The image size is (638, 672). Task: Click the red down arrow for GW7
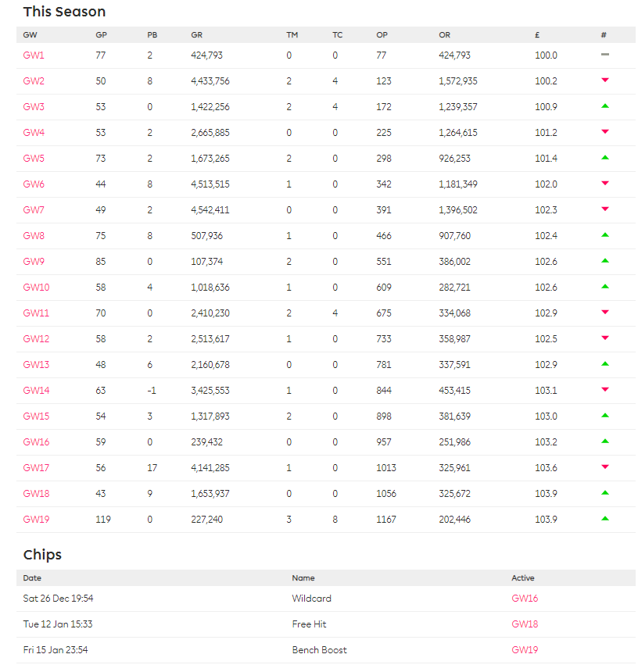click(x=604, y=209)
